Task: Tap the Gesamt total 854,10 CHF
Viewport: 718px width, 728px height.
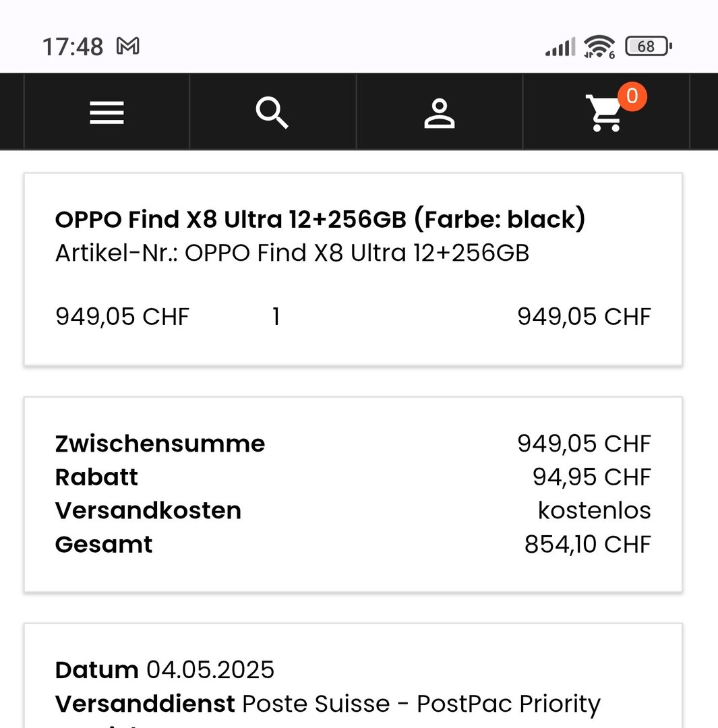Action: [x=587, y=544]
